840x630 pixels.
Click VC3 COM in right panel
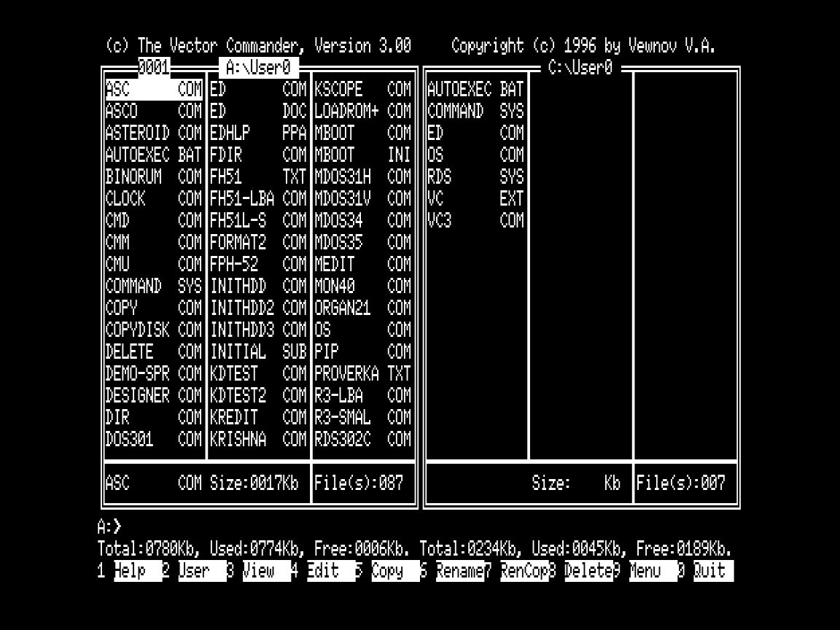tap(475, 221)
